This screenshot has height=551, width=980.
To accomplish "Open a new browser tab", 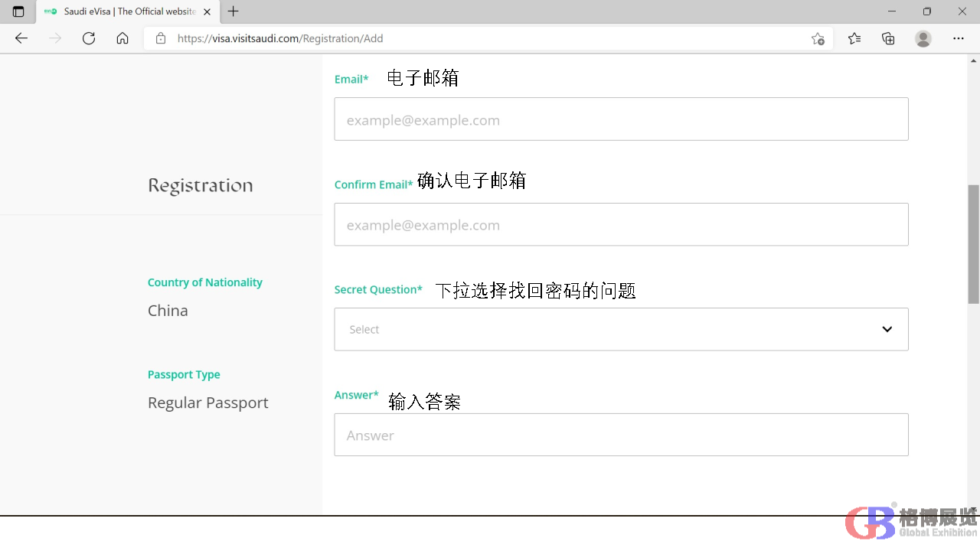I will pyautogui.click(x=234, y=11).
